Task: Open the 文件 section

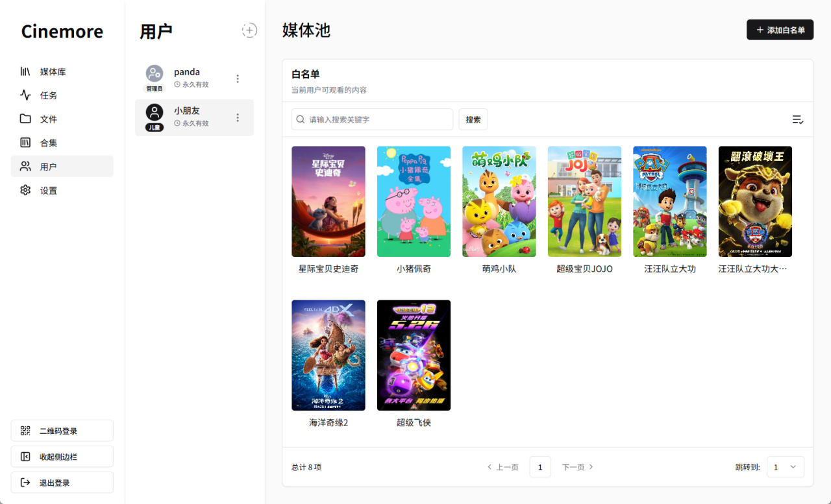Action: [x=62, y=119]
